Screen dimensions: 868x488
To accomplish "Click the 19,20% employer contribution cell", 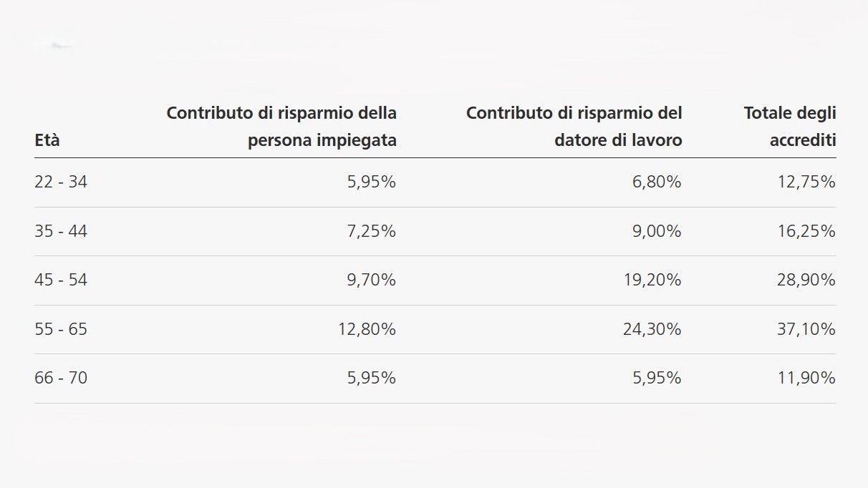I will pos(652,280).
